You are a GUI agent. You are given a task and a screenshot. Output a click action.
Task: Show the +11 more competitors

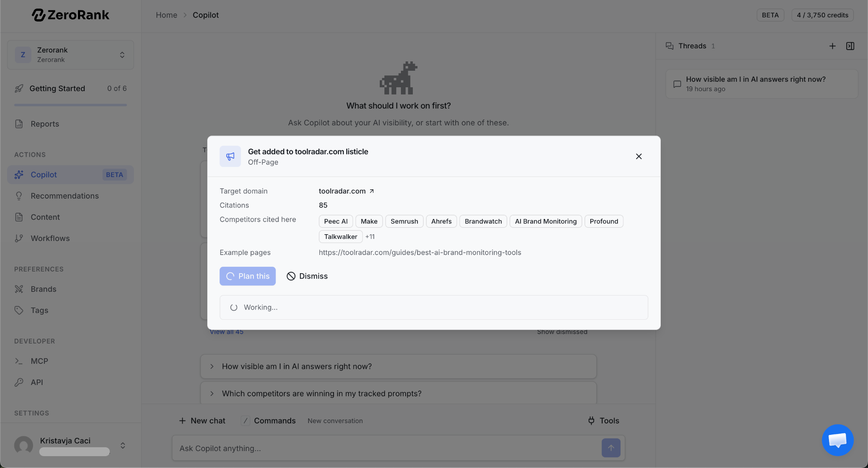coord(370,237)
